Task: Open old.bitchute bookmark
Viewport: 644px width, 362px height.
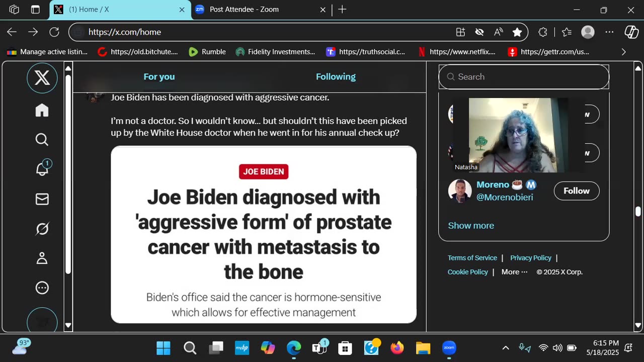Action: click(x=138, y=52)
